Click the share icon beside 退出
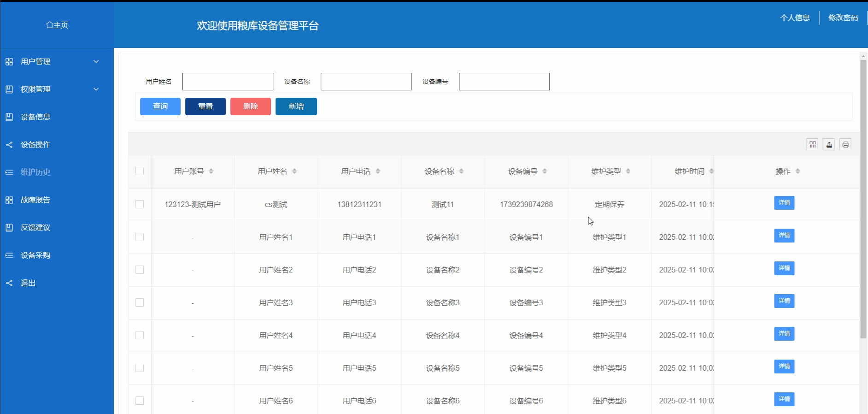This screenshot has width=868, height=414. pos(9,283)
